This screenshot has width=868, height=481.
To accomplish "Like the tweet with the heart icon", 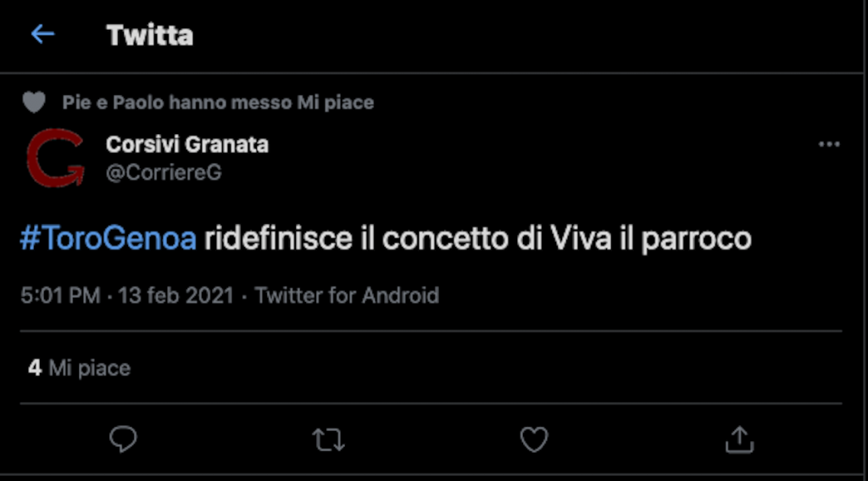I will point(533,439).
